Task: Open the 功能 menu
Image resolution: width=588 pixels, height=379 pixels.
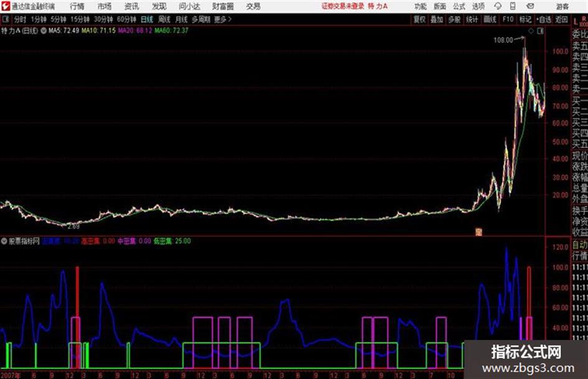Action: point(421,6)
